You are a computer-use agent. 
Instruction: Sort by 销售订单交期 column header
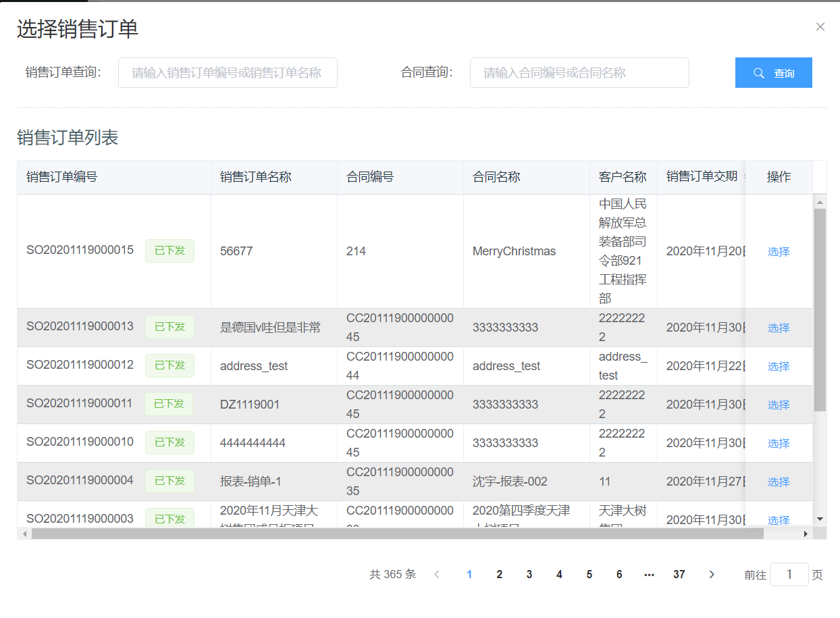702,177
